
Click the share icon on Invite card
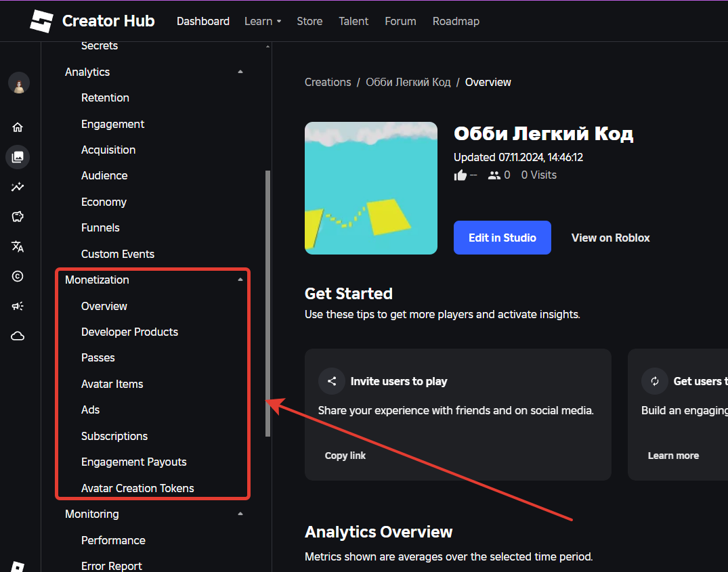coord(332,381)
